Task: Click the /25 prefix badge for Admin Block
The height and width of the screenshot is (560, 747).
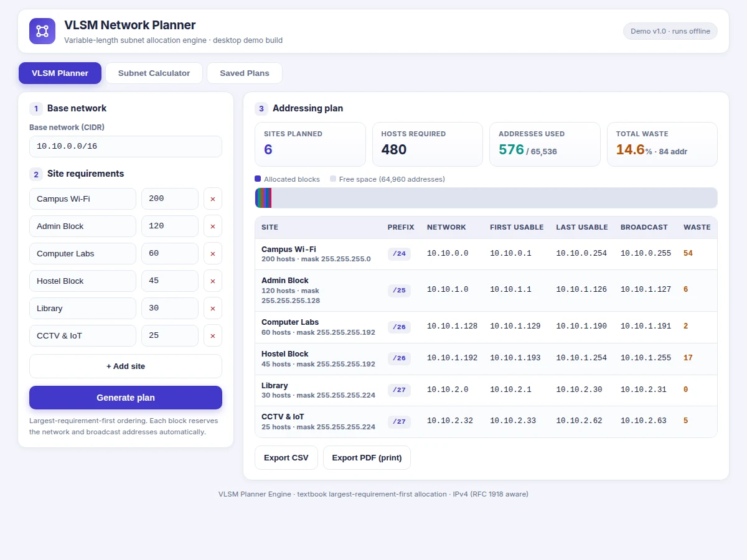Action: (x=399, y=291)
